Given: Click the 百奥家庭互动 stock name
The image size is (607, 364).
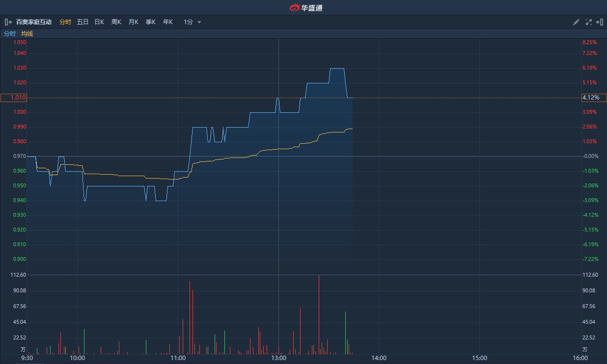Looking at the screenshot, I should point(34,22).
